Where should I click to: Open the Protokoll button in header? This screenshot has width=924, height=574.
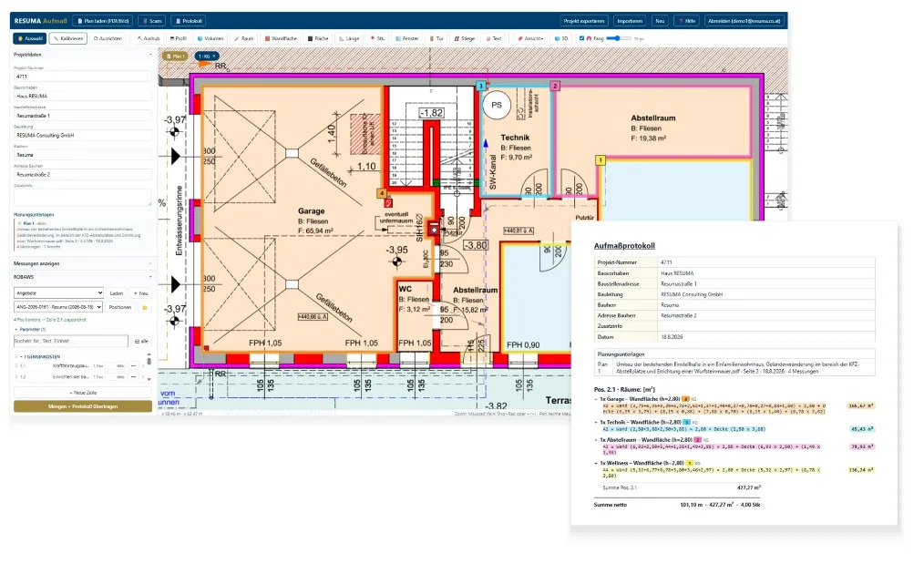[189, 21]
